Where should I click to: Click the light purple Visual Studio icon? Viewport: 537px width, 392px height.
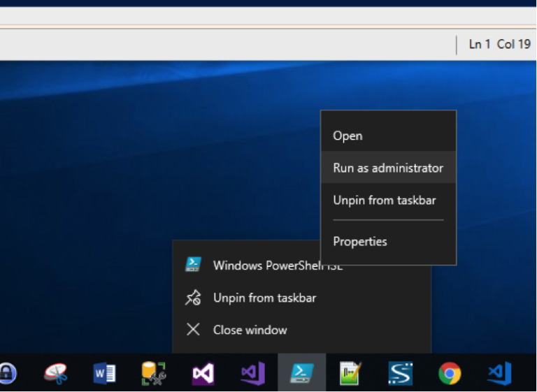point(252,374)
